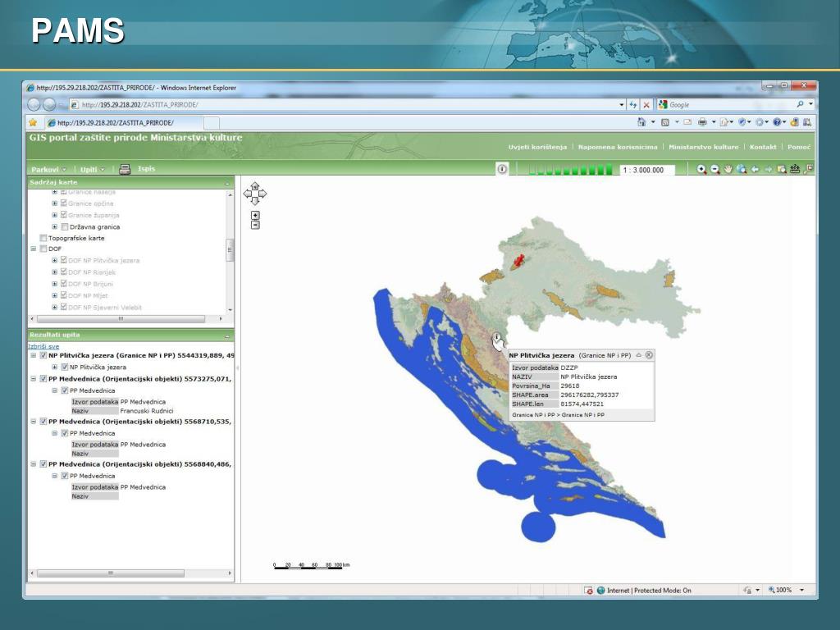Close the NP Plitvička jezera popup
This screenshot has width=840, height=630.
(x=650, y=355)
